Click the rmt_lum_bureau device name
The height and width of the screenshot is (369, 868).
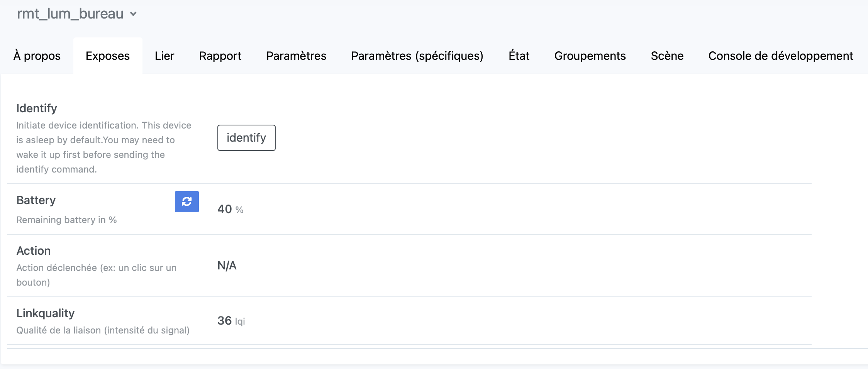(x=70, y=14)
